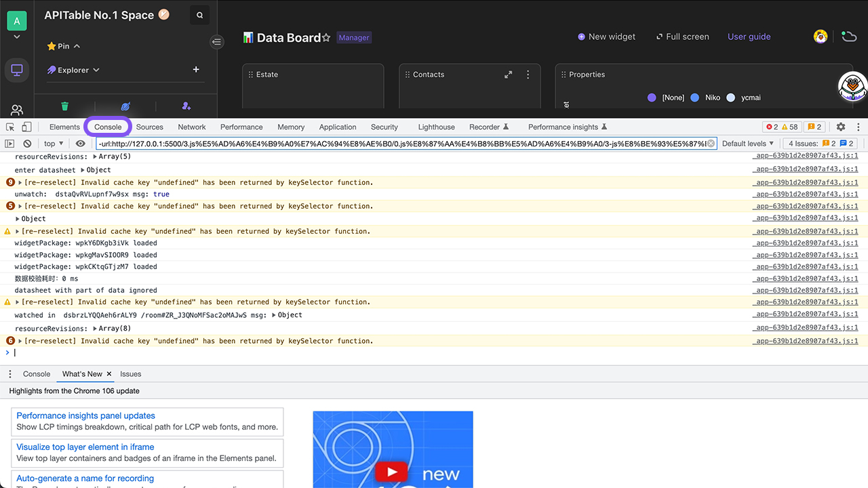Open DevTools settings gear
This screenshot has width=868, height=488.
point(841,127)
